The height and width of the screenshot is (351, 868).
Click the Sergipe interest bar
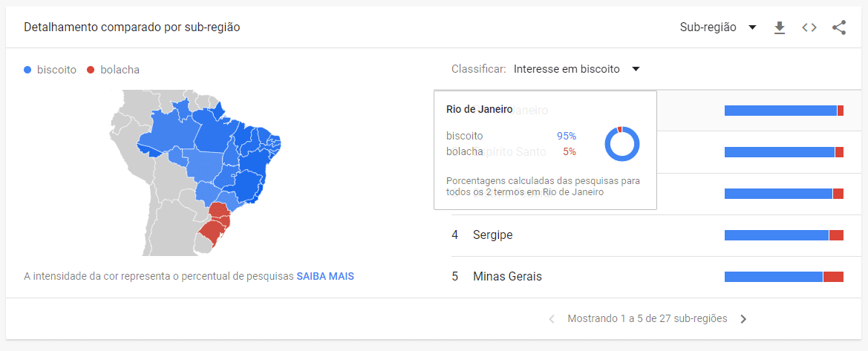point(783,235)
